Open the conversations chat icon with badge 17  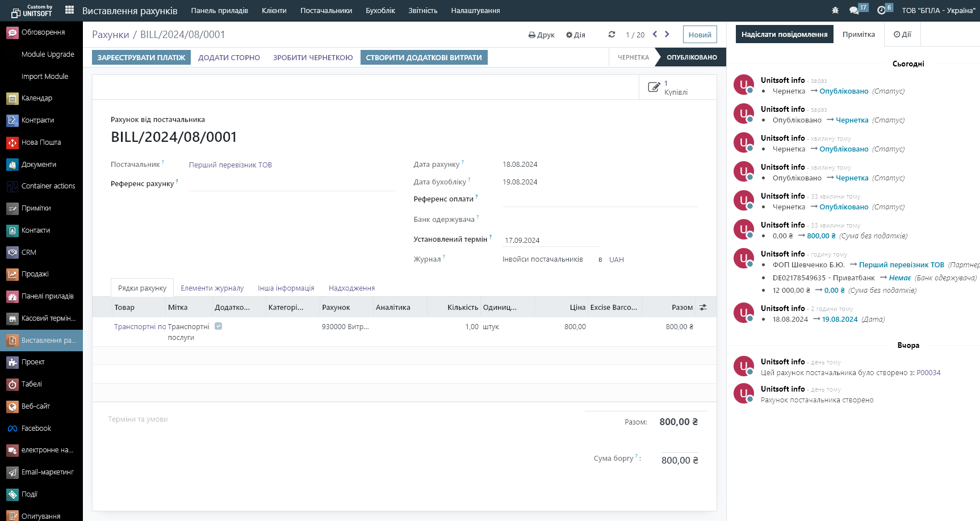point(854,10)
